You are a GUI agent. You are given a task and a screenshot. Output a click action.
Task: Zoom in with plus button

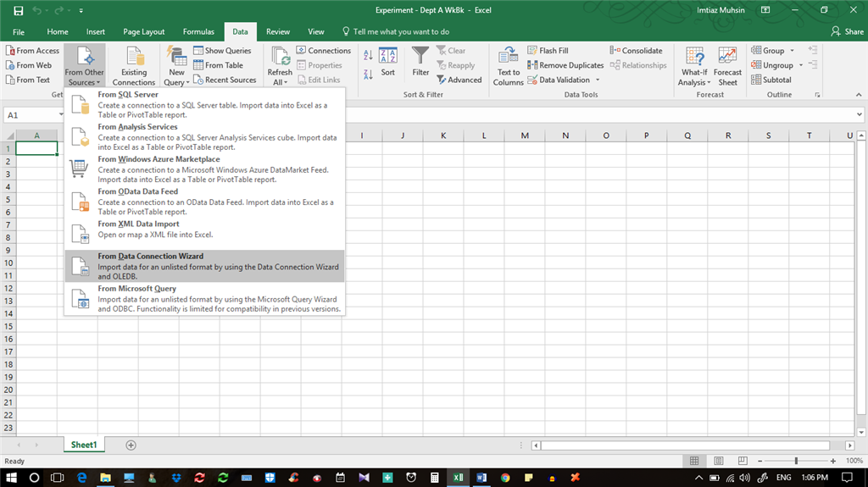(x=832, y=461)
